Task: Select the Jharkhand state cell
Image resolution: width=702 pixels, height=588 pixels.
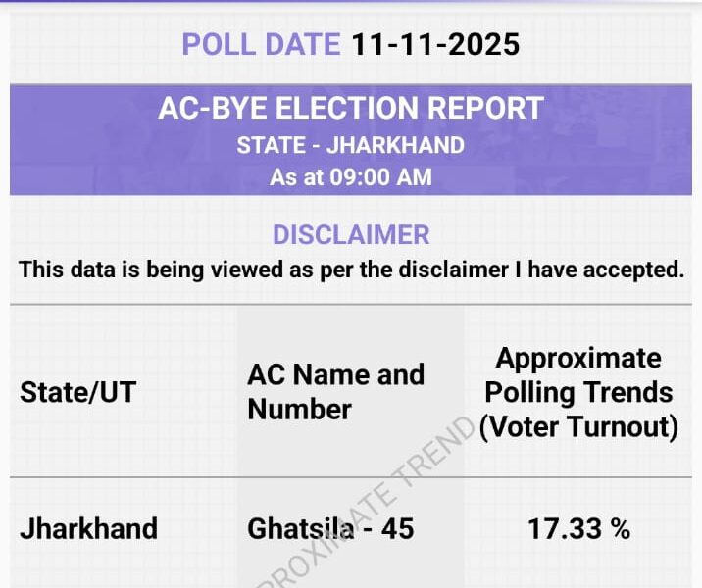Action: tap(88, 529)
